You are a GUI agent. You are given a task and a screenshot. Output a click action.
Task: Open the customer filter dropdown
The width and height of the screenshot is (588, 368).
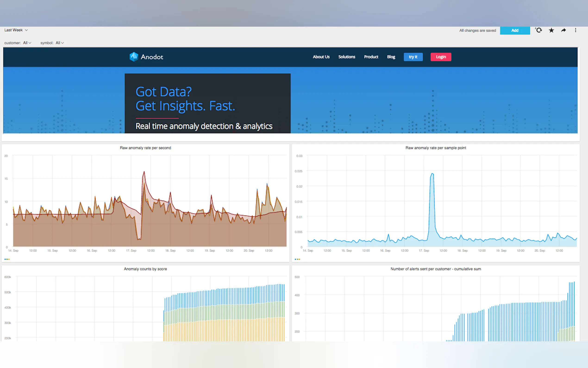27,43
